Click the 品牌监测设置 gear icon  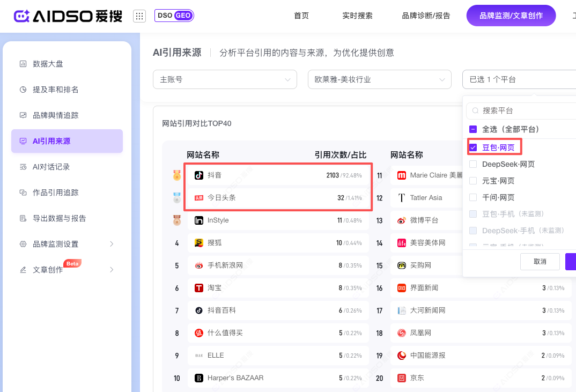pyautogui.click(x=23, y=244)
